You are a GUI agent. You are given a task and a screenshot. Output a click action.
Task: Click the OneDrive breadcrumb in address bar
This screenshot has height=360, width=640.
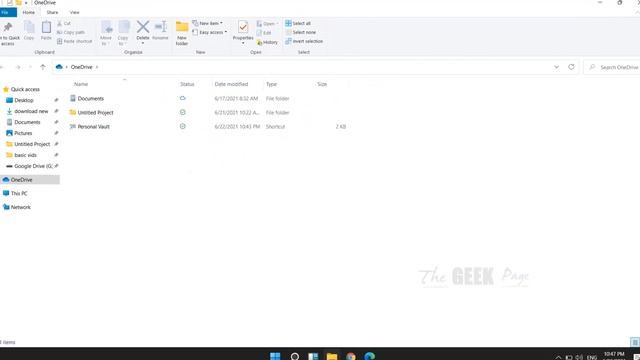(x=82, y=67)
